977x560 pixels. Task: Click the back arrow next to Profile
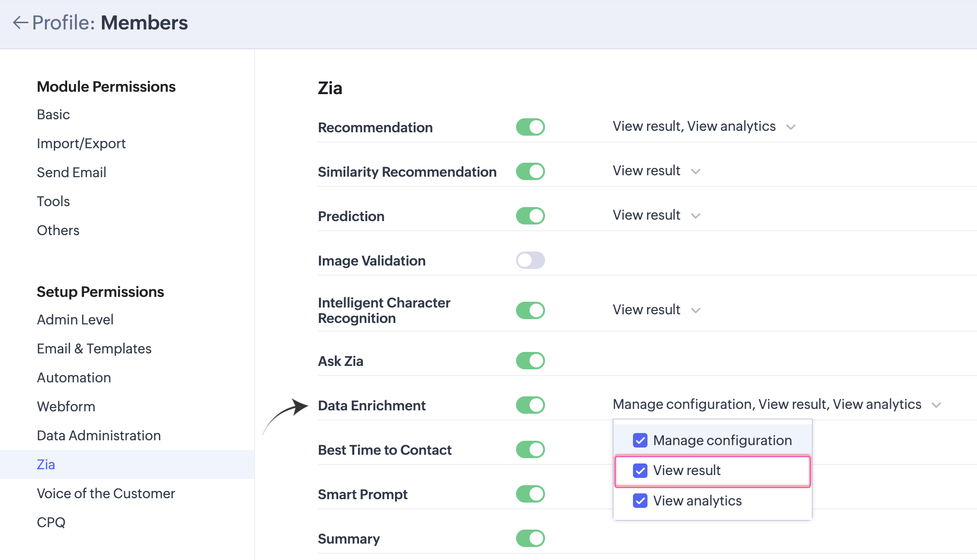click(20, 23)
